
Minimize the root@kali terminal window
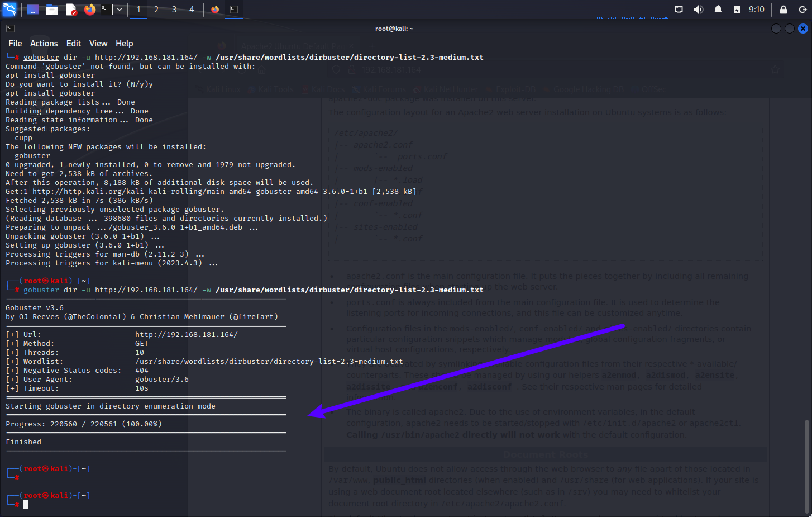(776, 29)
